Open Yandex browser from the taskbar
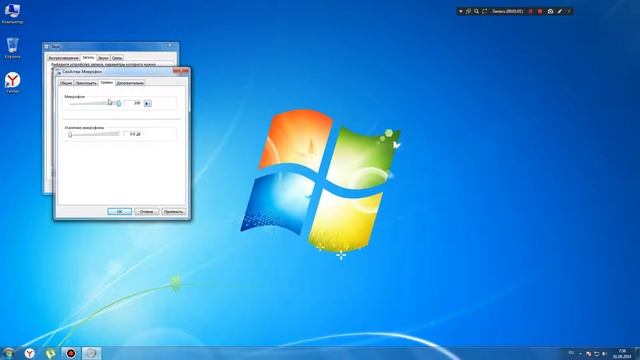Screen dimensions: 640x360 click(29, 353)
